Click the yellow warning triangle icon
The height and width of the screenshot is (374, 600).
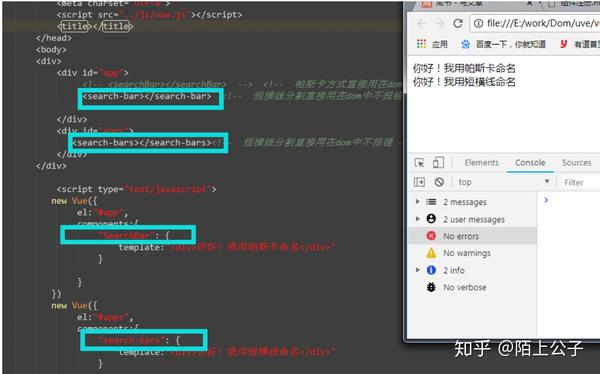coord(431,253)
